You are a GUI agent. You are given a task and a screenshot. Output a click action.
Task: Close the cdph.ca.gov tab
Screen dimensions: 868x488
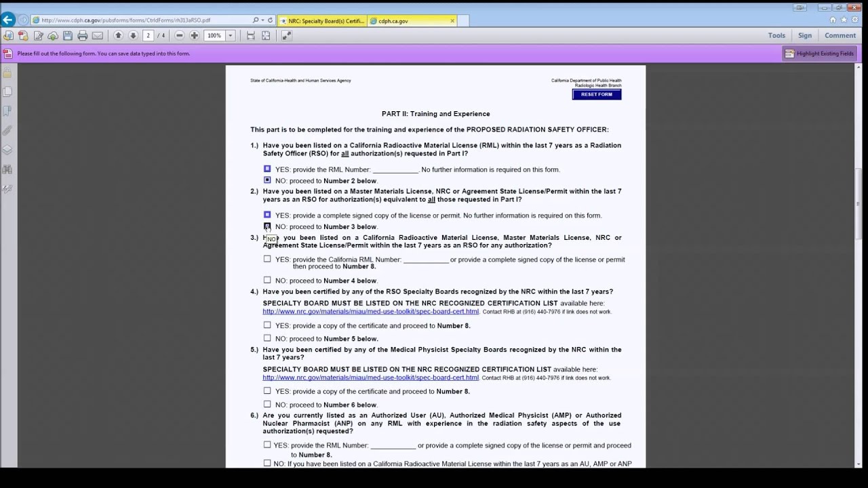pyautogui.click(x=452, y=21)
